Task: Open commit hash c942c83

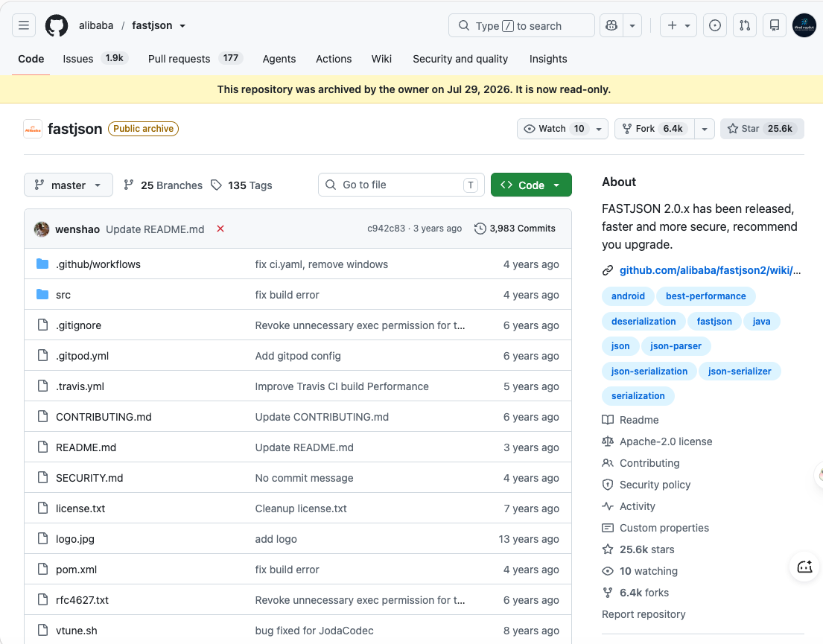Action: [x=387, y=229]
